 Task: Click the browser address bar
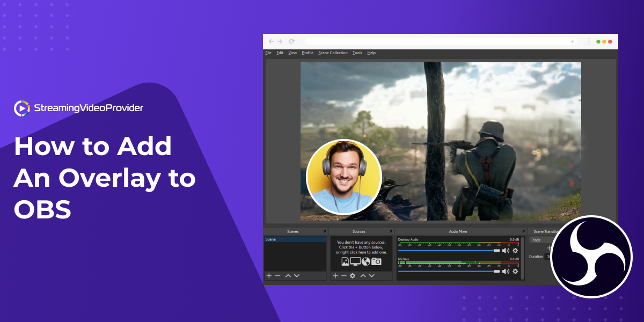tap(441, 41)
